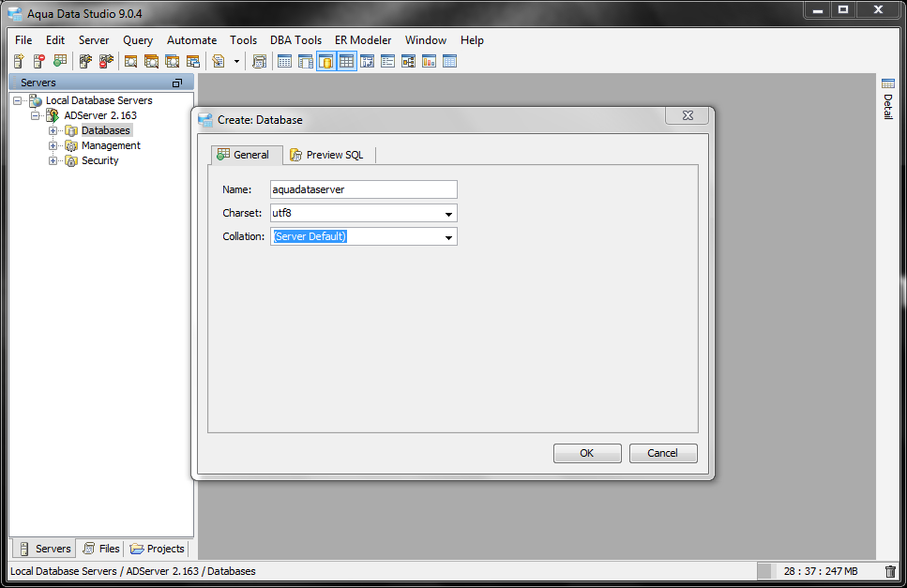
Task: Open the first magnifier query window icon
Action: [130, 61]
